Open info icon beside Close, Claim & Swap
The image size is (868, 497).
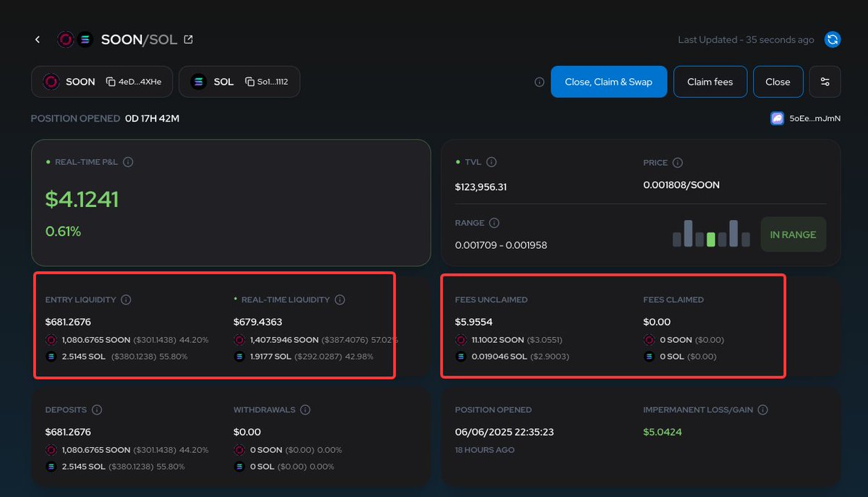coord(540,82)
